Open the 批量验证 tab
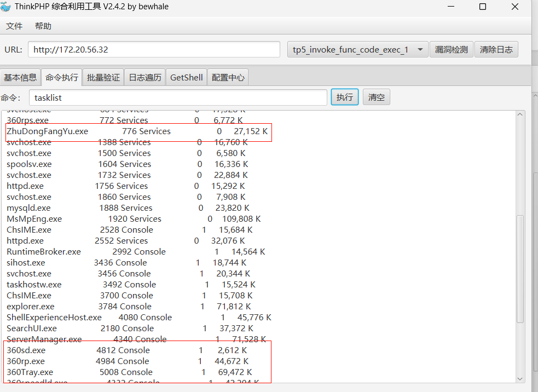The image size is (538, 392). [103, 77]
